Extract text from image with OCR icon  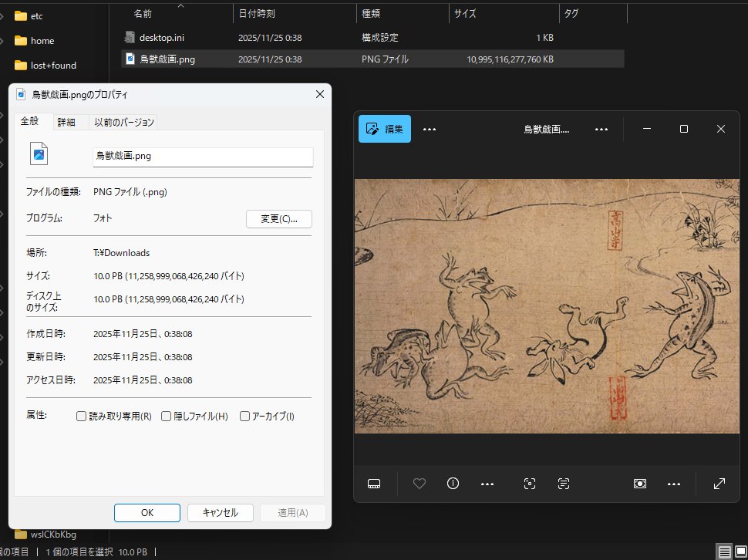click(x=563, y=484)
